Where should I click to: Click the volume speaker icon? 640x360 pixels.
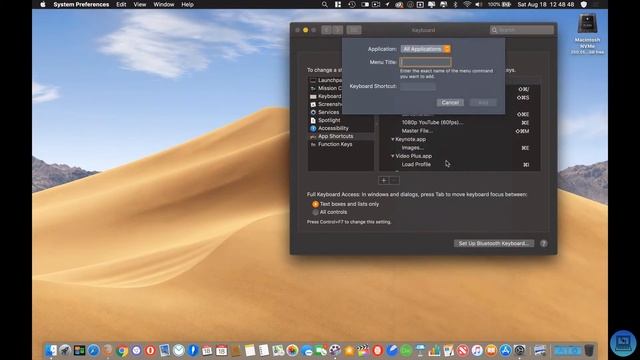point(479,4)
